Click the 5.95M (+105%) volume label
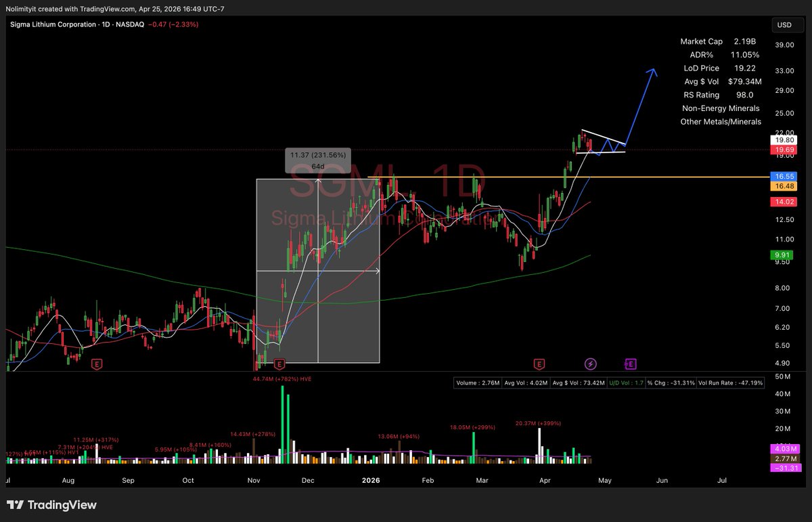 point(175,450)
